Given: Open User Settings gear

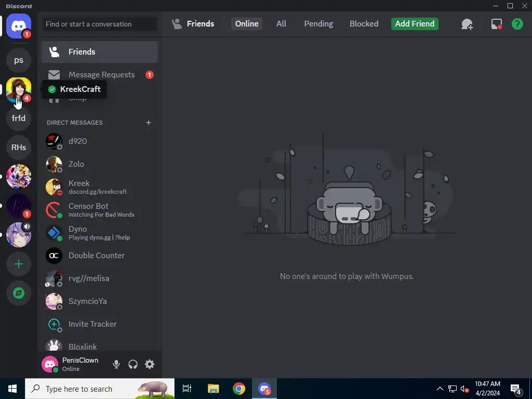Looking at the screenshot, I should coord(150,364).
